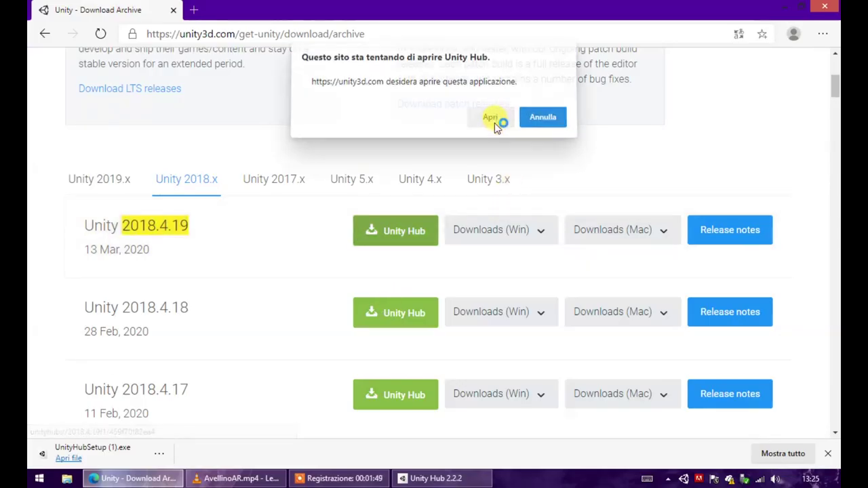The image size is (868, 488).
Task: Expand Downloads (Win) for Unity 2018.4.18
Action: [x=501, y=312]
